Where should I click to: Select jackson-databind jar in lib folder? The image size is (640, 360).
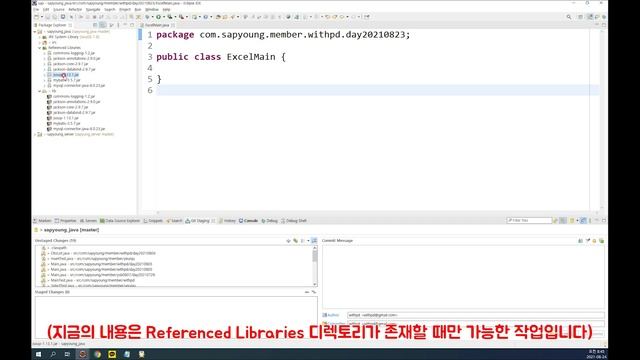(x=74, y=112)
